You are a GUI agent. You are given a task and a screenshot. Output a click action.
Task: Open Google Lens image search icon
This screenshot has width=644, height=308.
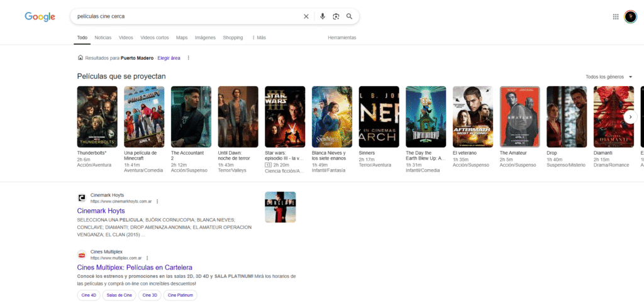336,16
